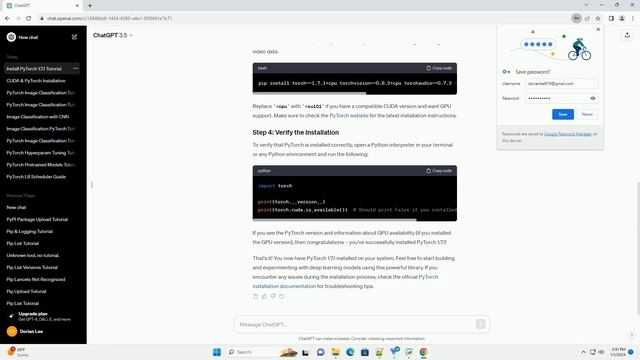Open Microsoft Edge from taskbar
The width and height of the screenshot is (640, 360).
(350, 352)
